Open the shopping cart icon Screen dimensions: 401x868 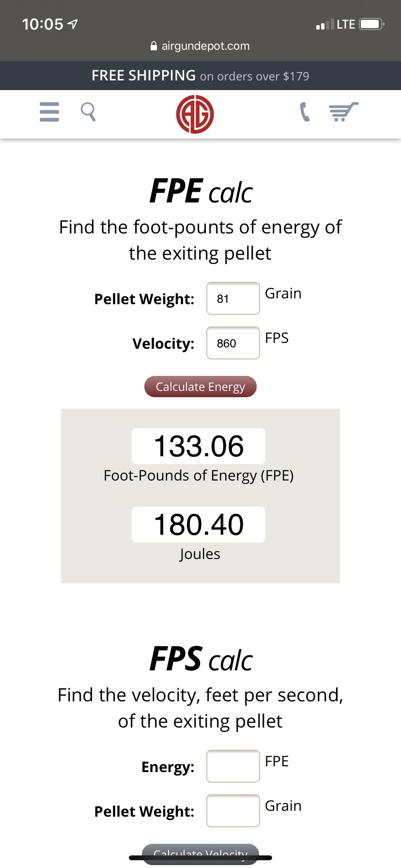(344, 112)
